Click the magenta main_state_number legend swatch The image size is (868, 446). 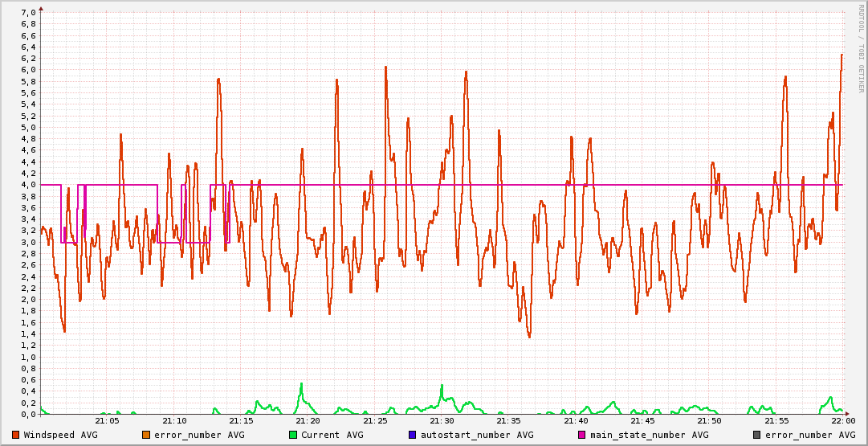[x=582, y=435]
